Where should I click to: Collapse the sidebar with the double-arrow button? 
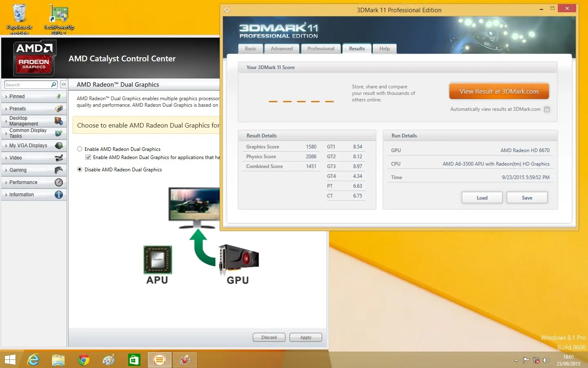coord(64,84)
